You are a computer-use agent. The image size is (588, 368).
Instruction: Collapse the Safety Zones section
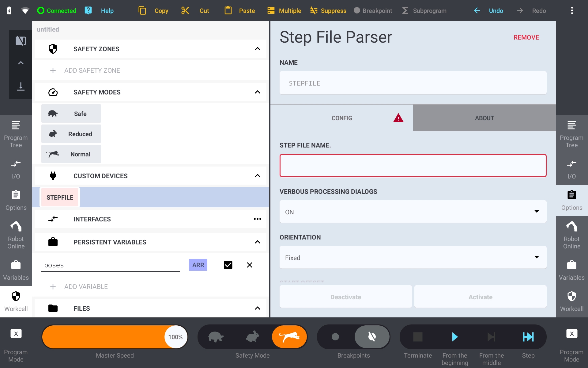(258, 49)
